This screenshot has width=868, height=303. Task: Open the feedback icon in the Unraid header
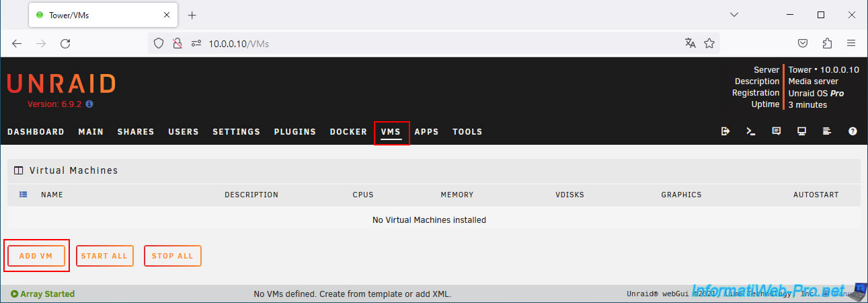click(777, 131)
